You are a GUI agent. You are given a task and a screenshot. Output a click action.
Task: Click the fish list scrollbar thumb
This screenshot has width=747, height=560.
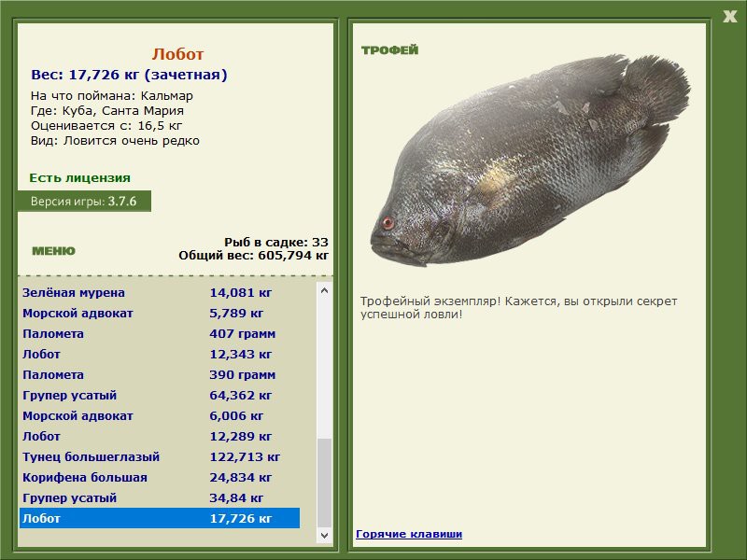(x=324, y=483)
